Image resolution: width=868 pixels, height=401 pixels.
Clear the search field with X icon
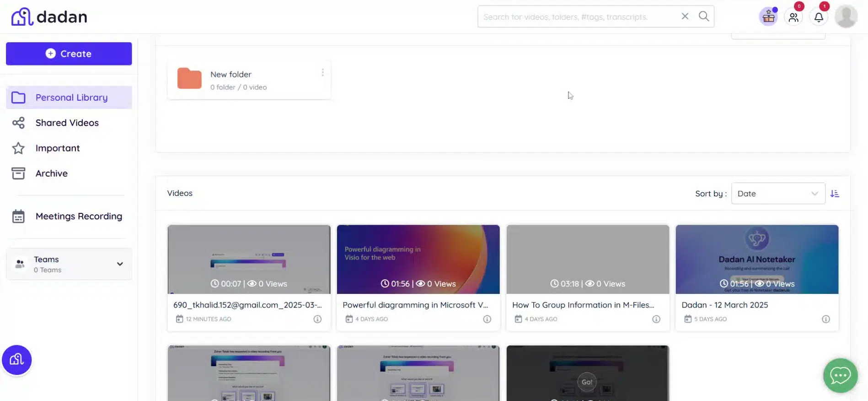tap(685, 16)
